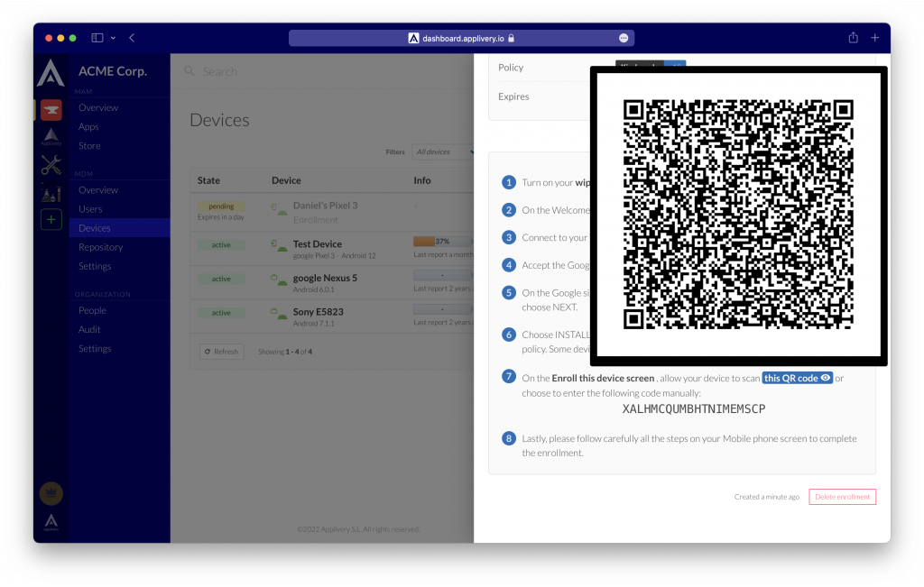Image resolution: width=924 pixels, height=587 pixels.
Task: Click the empty battery bar for google Nexus 5
Action: click(x=442, y=276)
